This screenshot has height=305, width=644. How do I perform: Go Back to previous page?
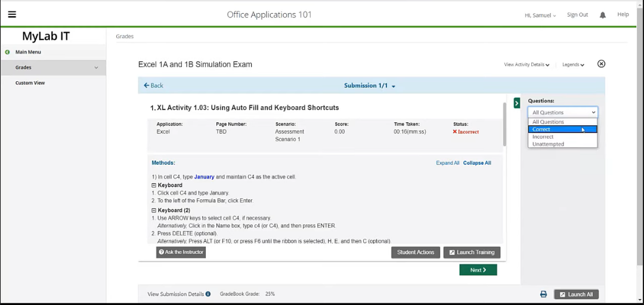point(153,85)
